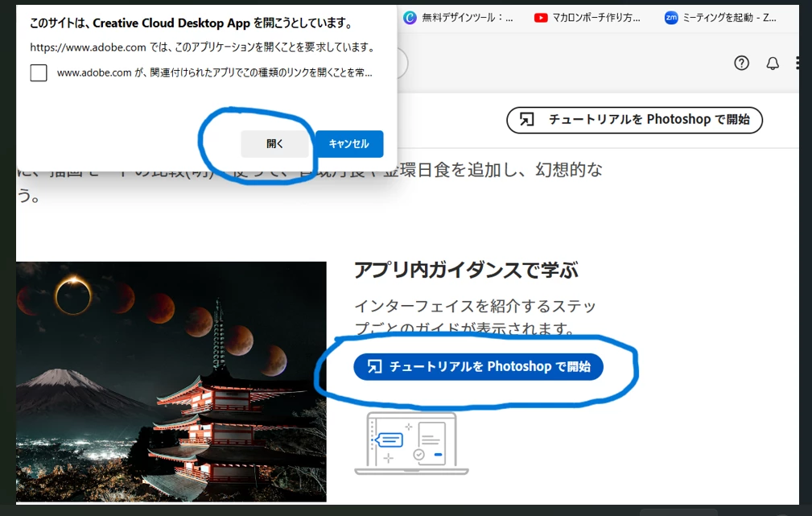This screenshot has height=516, width=812.
Task: Open the ミーティングを起動 Zoom bookmark
Action: [x=720, y=18]
